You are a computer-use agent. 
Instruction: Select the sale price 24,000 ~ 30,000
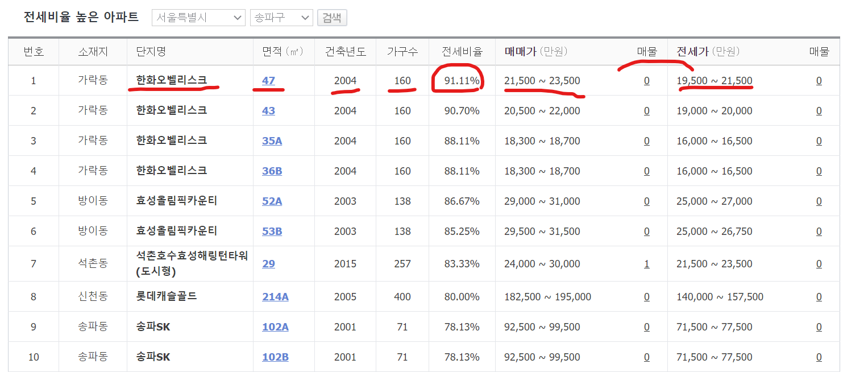point(542,264)
